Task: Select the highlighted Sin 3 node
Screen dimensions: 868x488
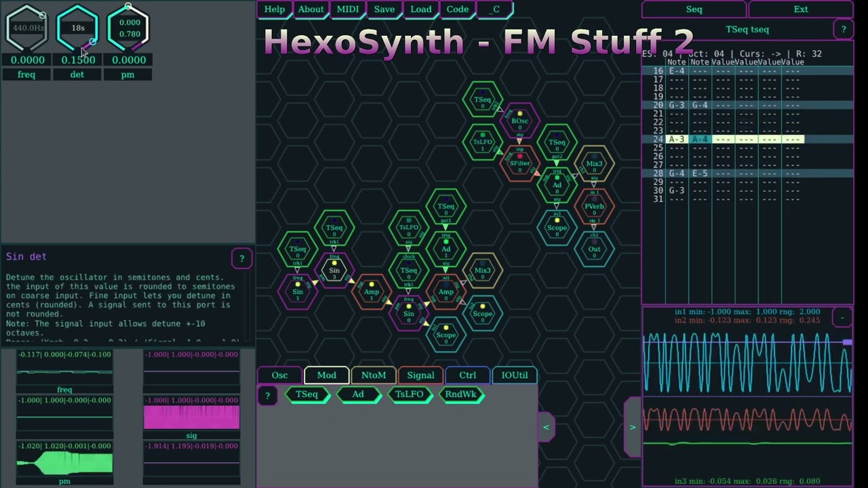Action: pos(334,270)
